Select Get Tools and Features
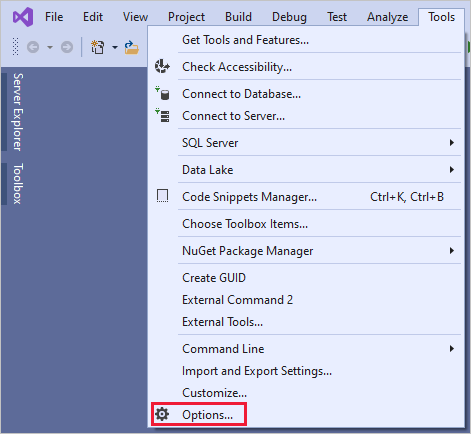Image resolution: width=471 pixels, height=434 pixels. point(306,40)
